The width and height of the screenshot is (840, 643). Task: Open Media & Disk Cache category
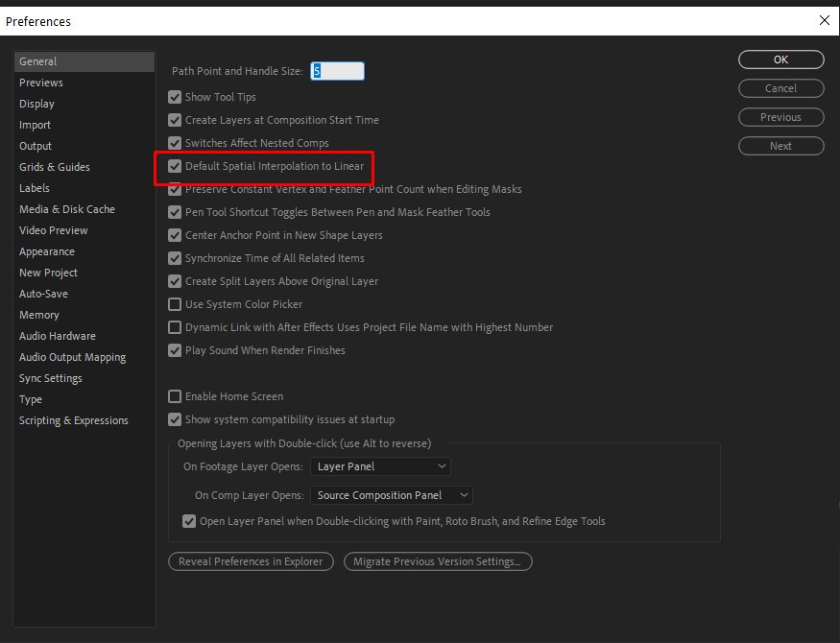67,209
